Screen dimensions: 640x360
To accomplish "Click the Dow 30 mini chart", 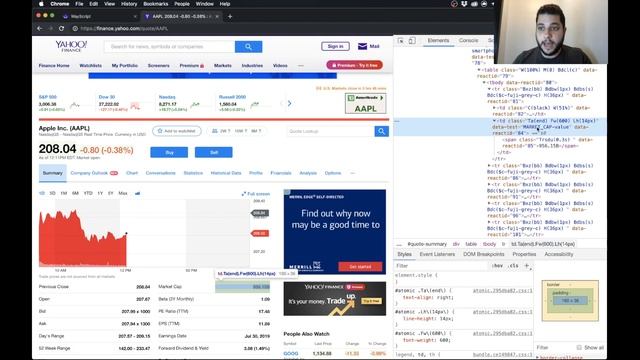I will coord(135,106).
